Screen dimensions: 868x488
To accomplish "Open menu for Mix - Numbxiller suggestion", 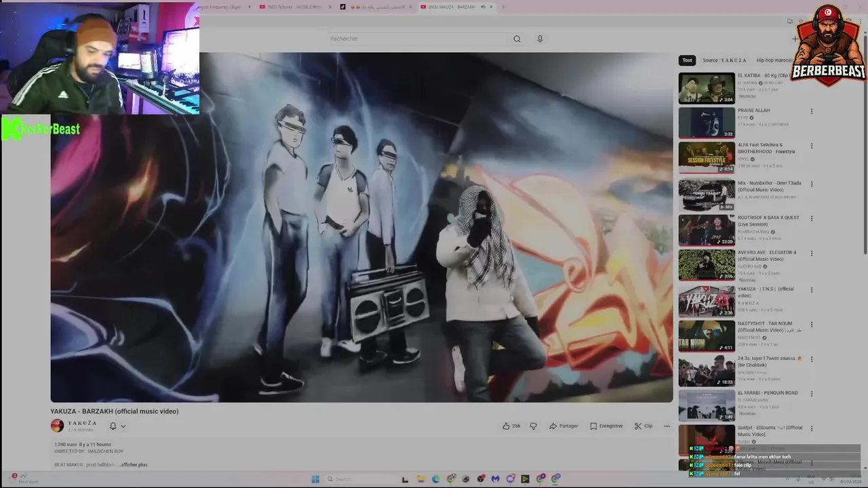I will [811, 184].
